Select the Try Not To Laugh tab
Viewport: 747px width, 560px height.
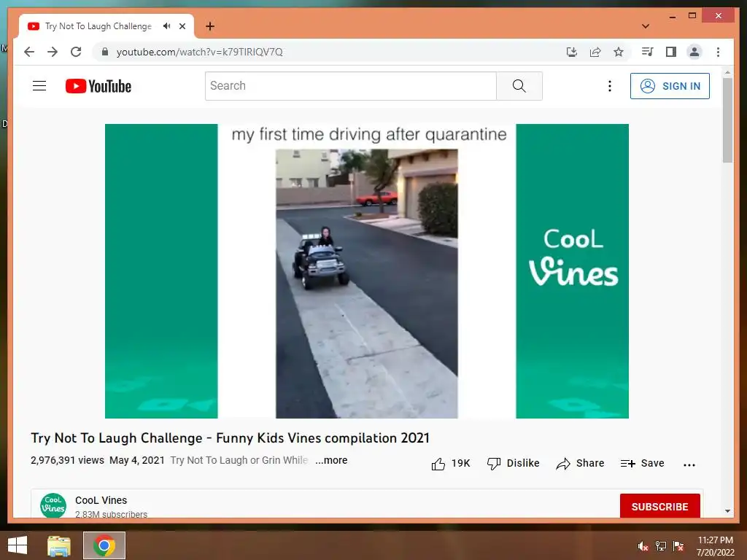pos(107,26)
